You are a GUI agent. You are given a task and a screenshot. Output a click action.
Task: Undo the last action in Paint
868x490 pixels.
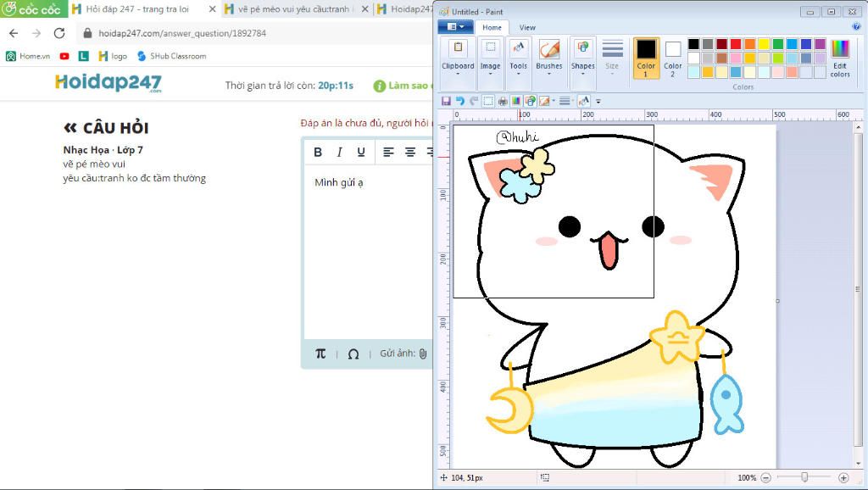[460, 101]
